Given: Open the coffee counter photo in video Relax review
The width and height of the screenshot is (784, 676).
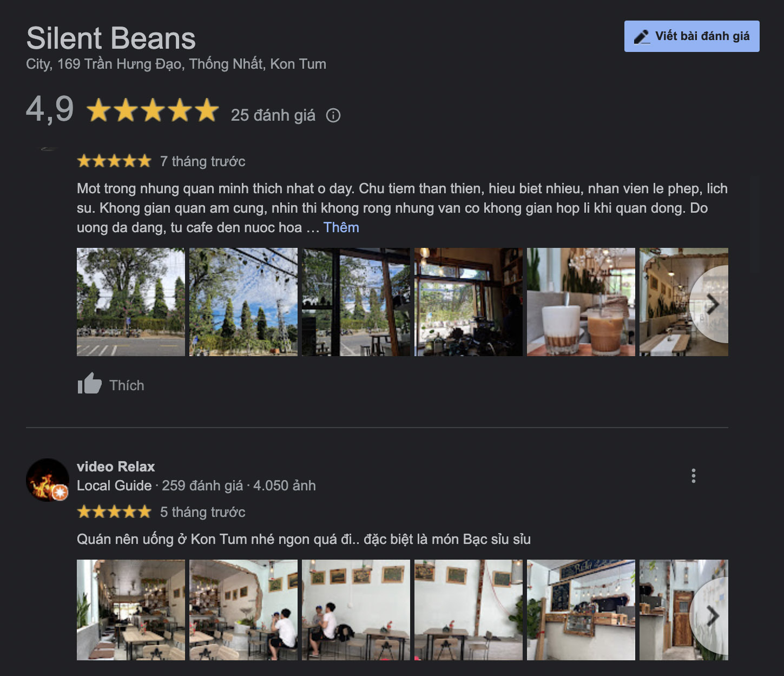Looking at the screenshot, I should coord(581,610).
